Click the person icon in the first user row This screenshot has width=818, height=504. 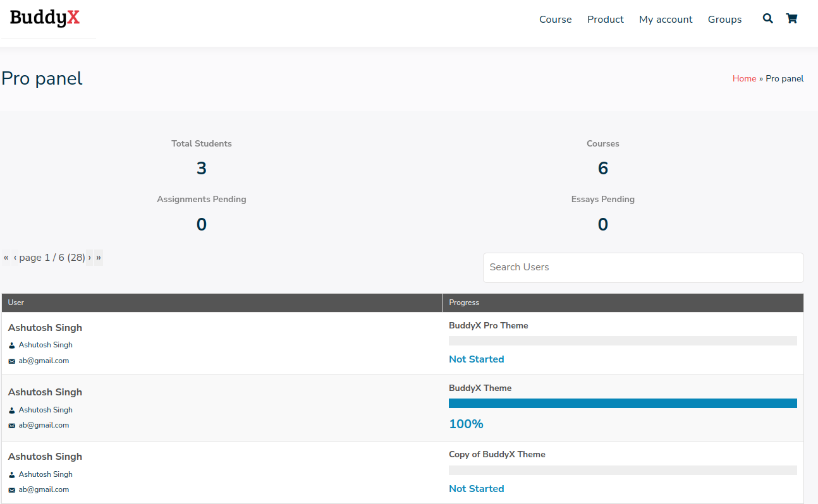pyautogui.click(x=11, y=345)
